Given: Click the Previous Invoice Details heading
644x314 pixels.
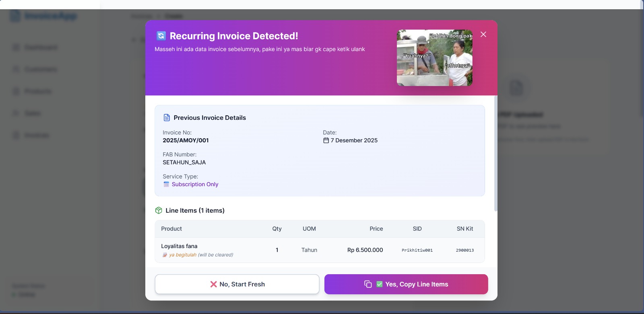Looking at the screenshot, I should 210,118.
